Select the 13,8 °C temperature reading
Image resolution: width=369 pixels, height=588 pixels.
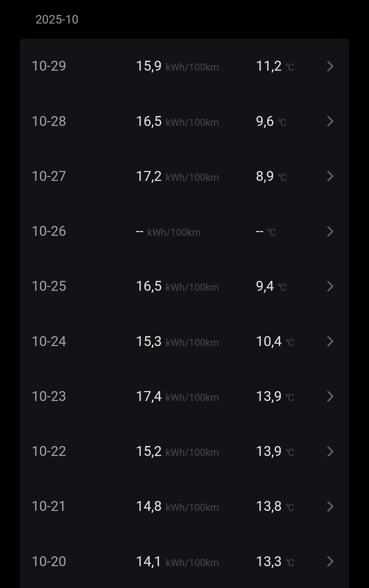pos(275,506)
